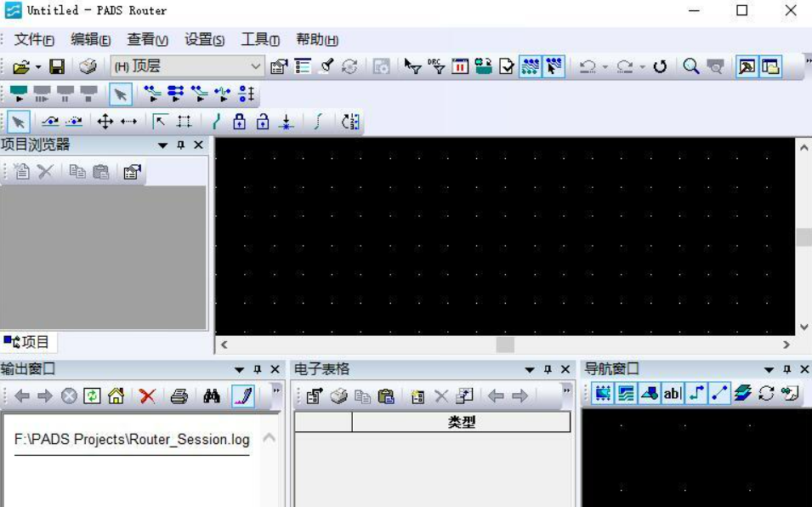Screen dimensions: 812x507
Task: Expand the 电子表格 panel options arrow
Action: point(529,370)
